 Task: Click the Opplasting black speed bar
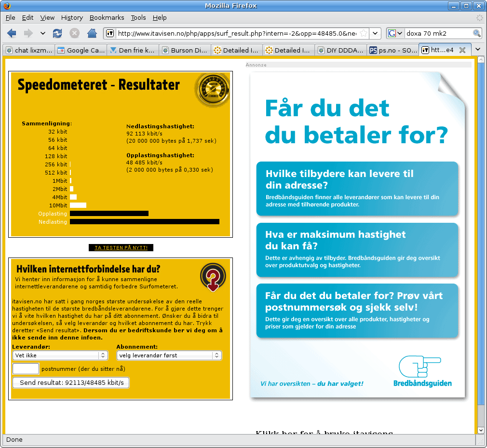point(109,214)
